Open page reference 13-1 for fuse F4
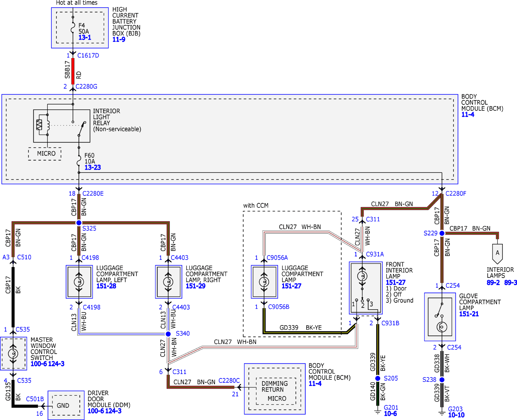The image size is (517, 420). point(85,38)
